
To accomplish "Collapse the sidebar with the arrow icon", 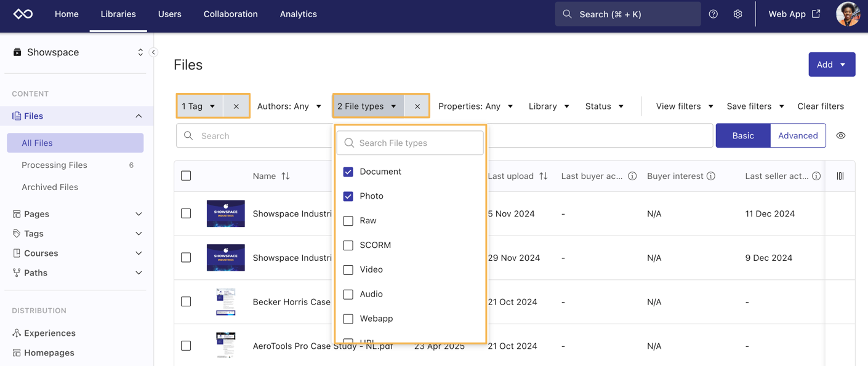I will [153, 52].
